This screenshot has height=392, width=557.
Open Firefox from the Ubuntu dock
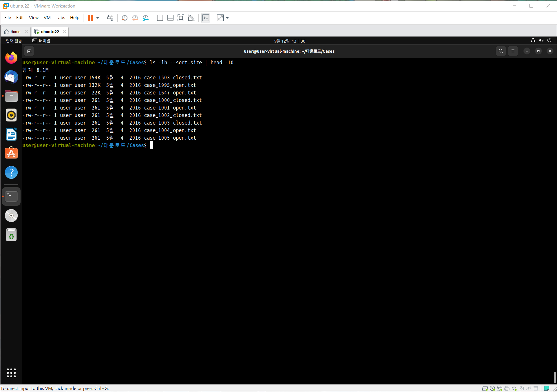coord(11,58)
